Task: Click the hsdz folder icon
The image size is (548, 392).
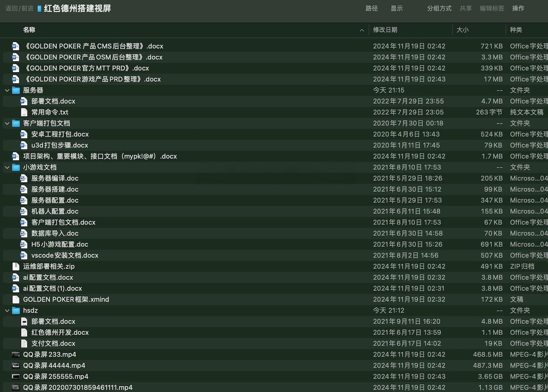Action: 16,310
